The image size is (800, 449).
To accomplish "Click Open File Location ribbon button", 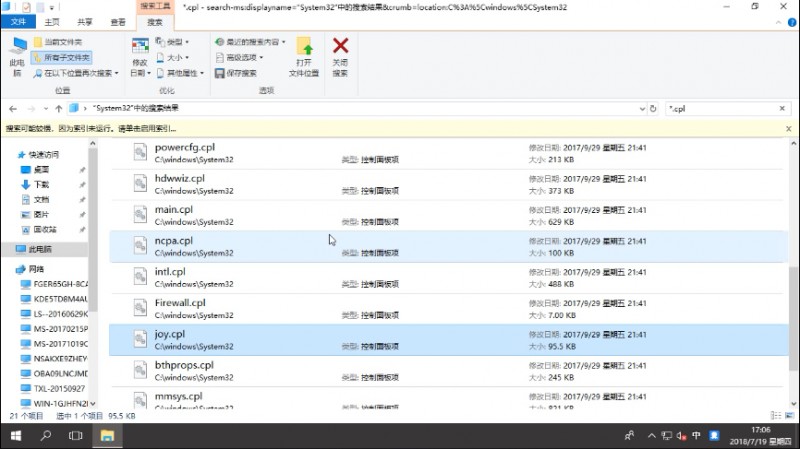I will click(304, 57).
